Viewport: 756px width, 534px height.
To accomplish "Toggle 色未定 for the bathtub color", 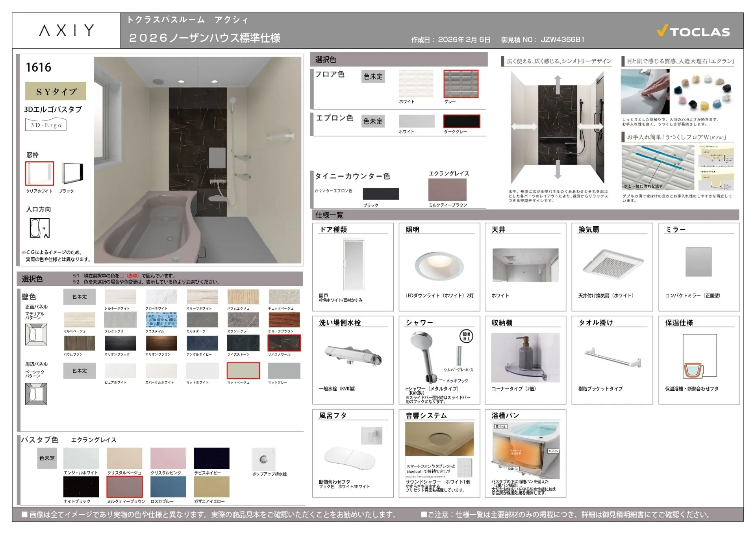I will 46,458.
